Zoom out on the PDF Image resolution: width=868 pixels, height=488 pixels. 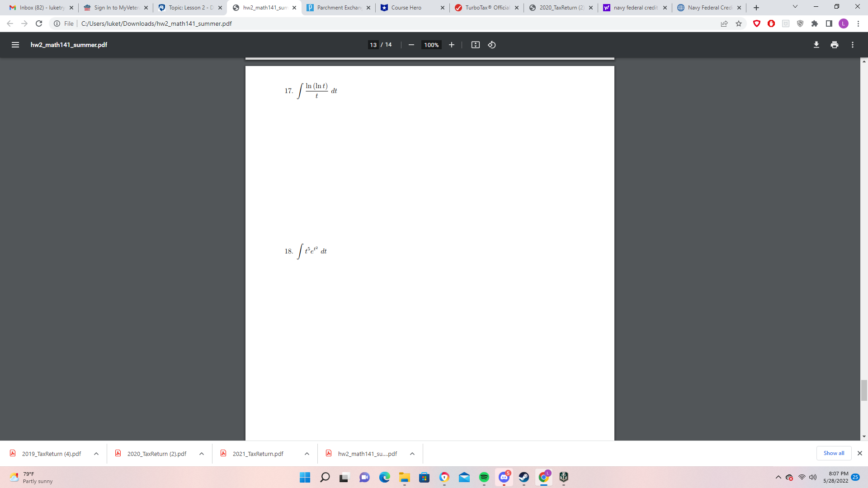point(411,45)
